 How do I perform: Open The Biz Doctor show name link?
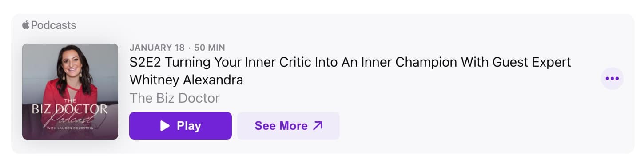tap(175, 98)
